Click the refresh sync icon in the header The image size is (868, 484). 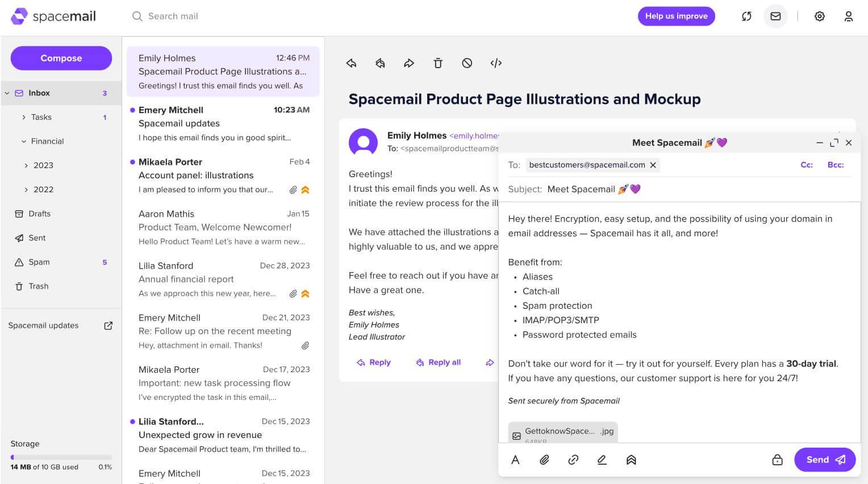click(x=746, y=16)
